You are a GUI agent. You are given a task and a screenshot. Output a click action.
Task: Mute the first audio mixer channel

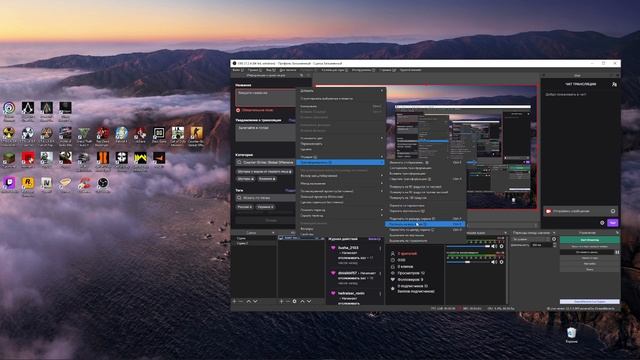click(494, 246)
